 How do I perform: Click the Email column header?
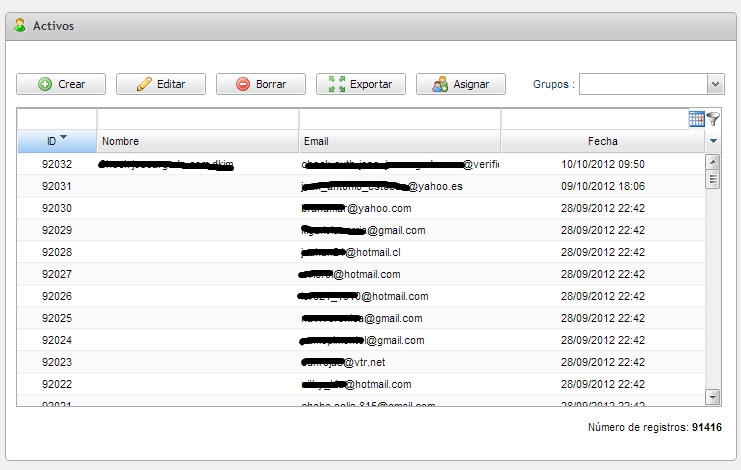click(399, 141)
